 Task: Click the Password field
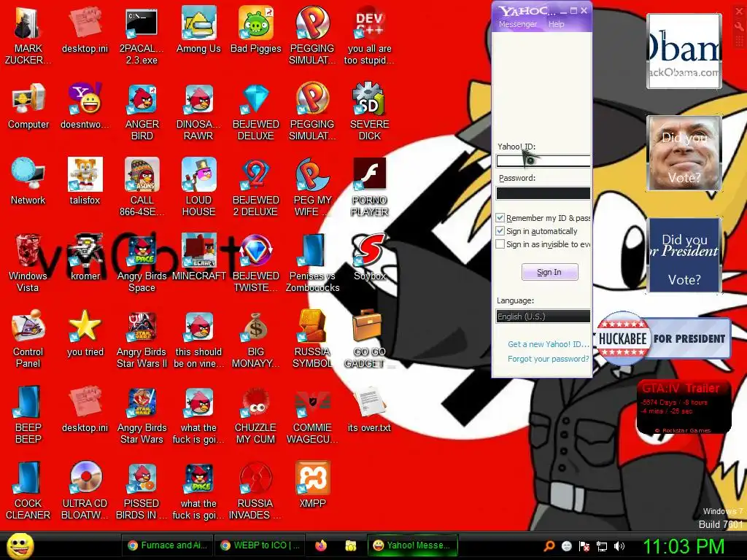[x=543, y=192]
